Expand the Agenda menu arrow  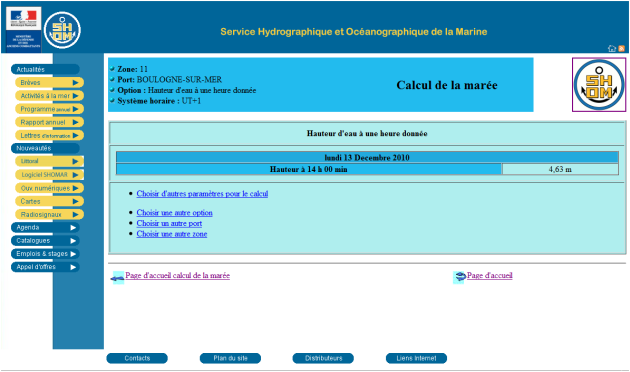click(x=73, y=228)
